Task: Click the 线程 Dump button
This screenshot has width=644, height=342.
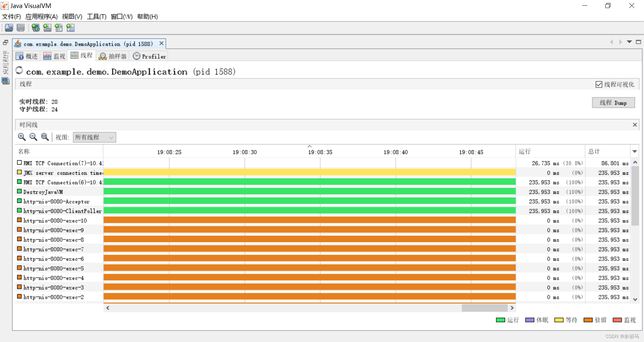Action: point(613,103)
